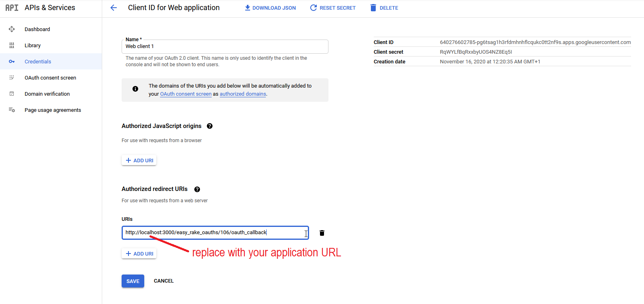The width and height of the screenshot is (644, 304).
Task: Open help for Authorized redirect URIs
Action: click(x=197, y=189)
